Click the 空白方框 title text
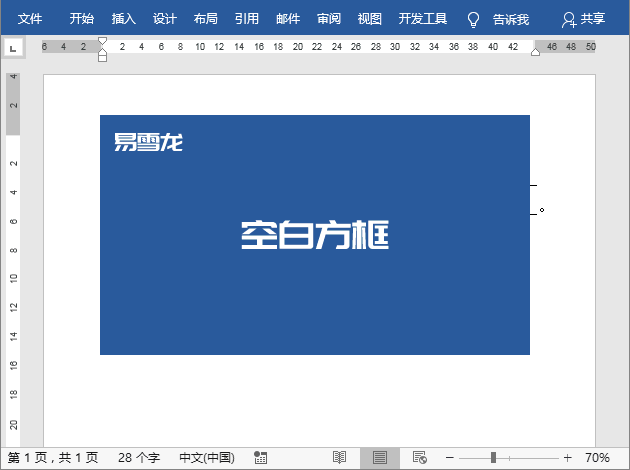Screen dimensions: 630x470 click(x=315, y=235)
